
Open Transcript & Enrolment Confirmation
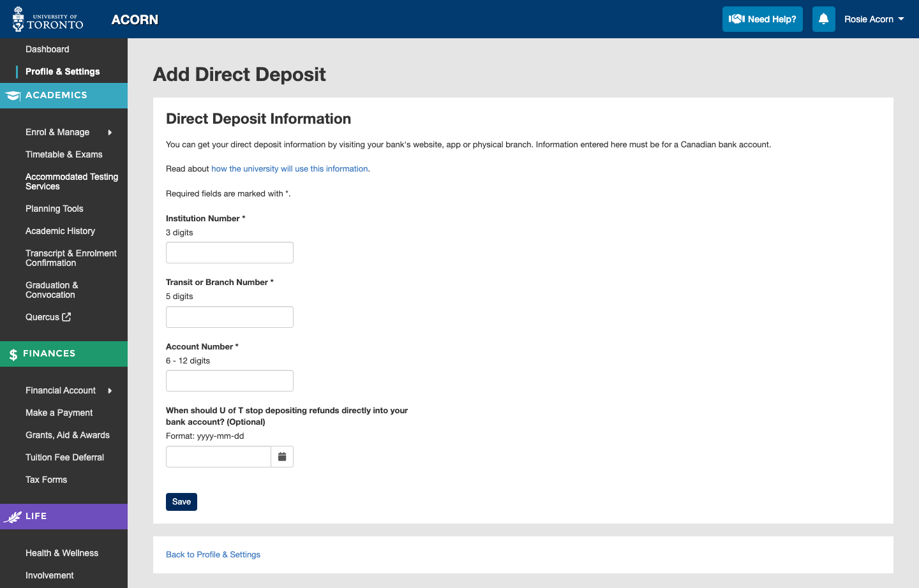71,258
